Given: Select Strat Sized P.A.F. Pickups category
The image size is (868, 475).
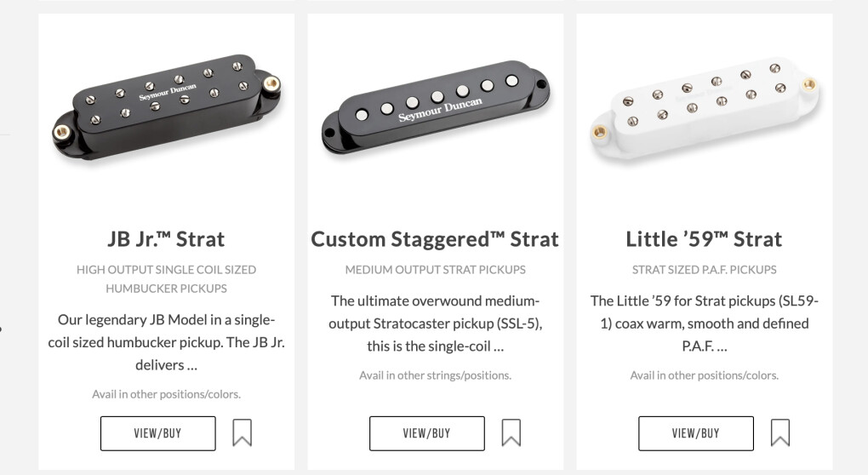Looking at the screenshot, I should [704, 270].
